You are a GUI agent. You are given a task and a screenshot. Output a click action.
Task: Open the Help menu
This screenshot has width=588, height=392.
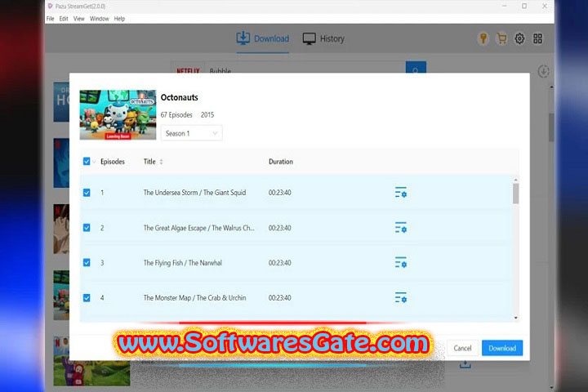(119, 19)
